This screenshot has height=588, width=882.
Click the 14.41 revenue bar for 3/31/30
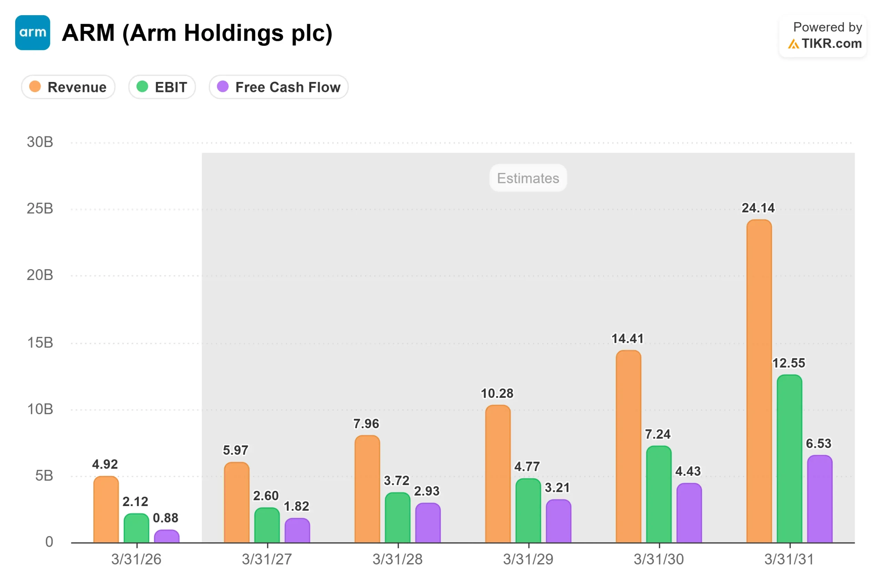tap(628, 447)
